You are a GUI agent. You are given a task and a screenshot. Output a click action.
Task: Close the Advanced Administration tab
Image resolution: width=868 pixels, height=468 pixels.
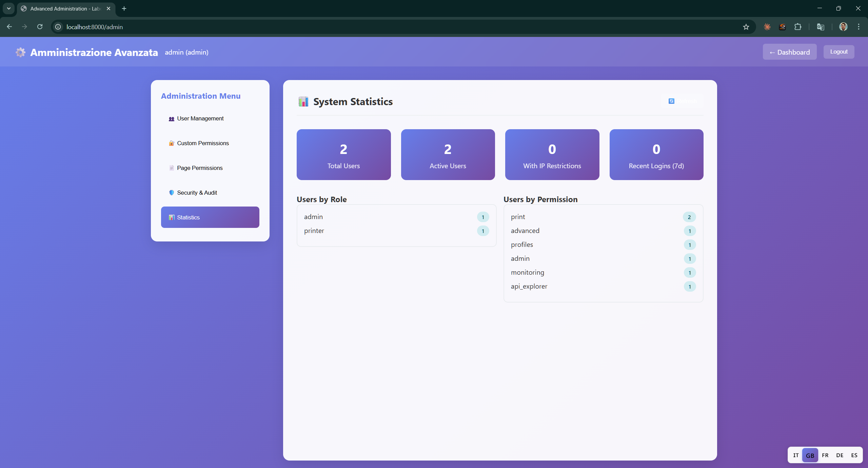click(x=108, y=8)
